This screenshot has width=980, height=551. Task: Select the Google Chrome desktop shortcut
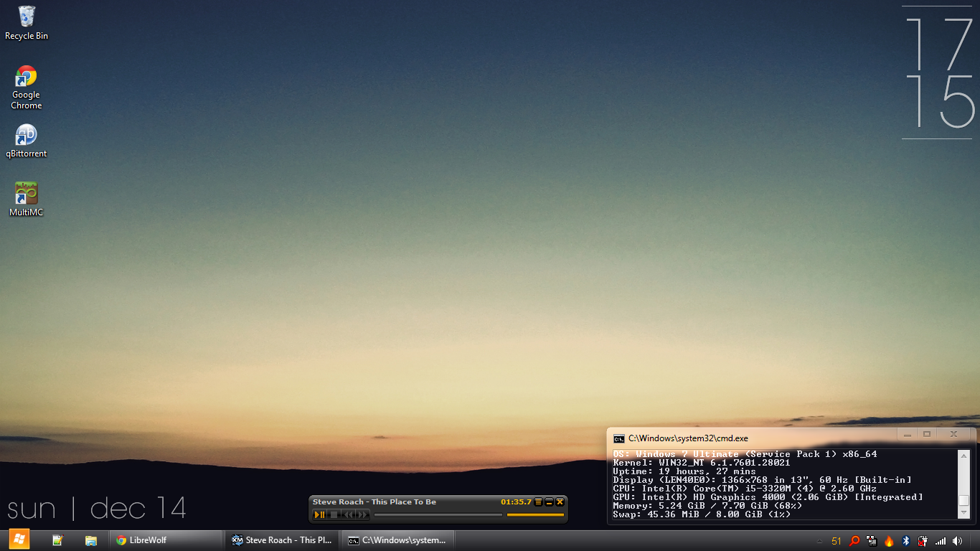tap(27, 88)
